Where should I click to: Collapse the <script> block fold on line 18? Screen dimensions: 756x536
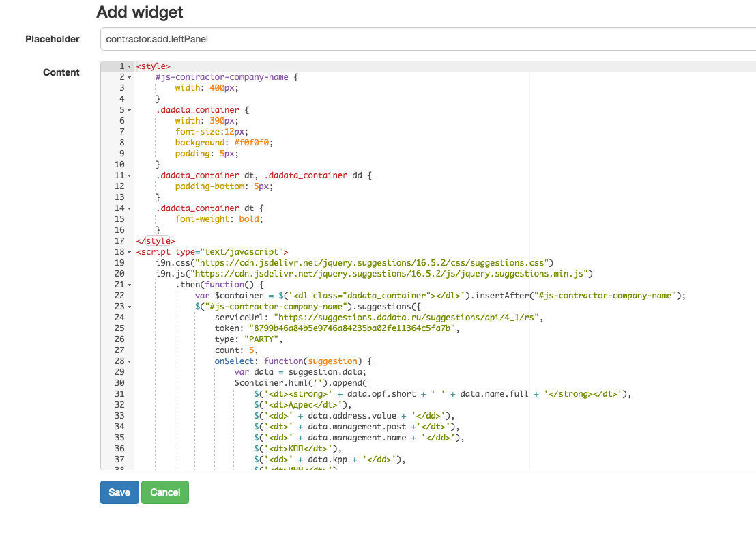pyautogui.click(x=128, y=251)
